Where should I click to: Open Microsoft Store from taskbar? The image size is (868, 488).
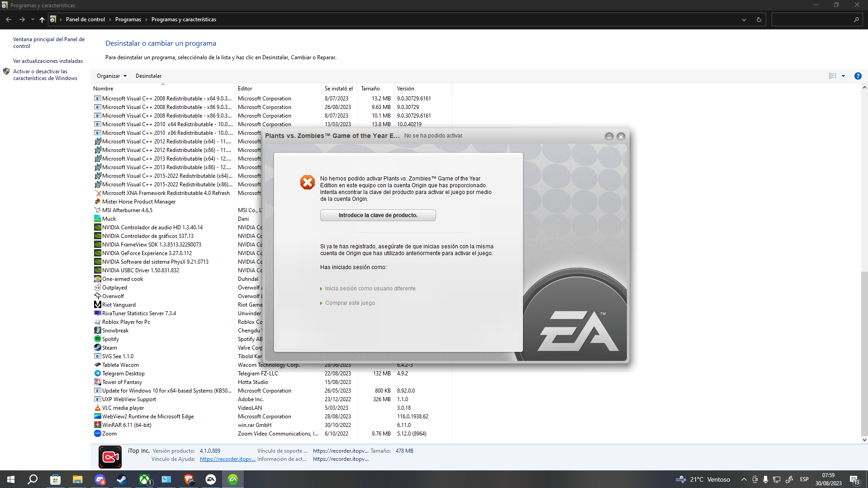click(55, 479)
